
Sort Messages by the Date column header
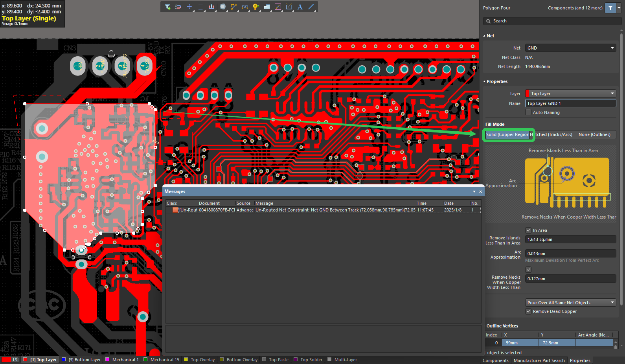tap(456, 203)
